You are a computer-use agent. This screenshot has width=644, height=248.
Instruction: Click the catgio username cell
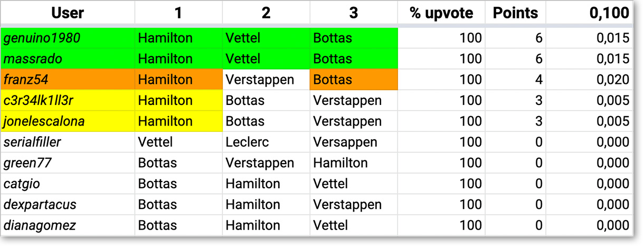[x=68, y=184]
